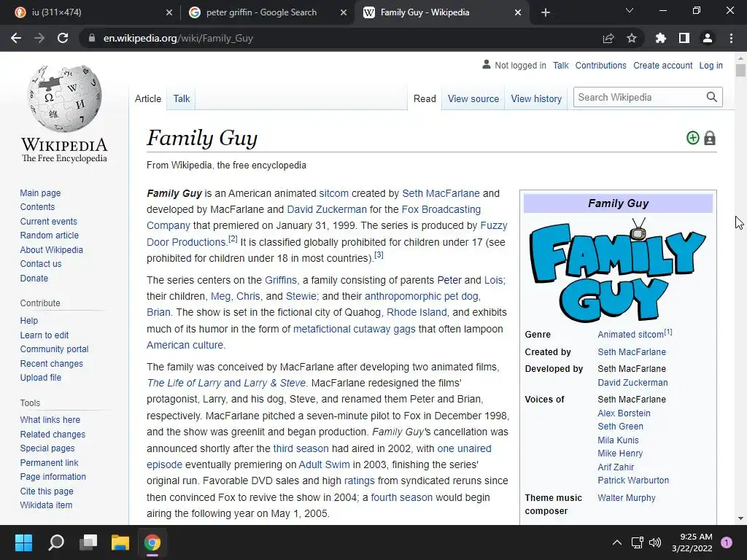The width and height of the screenshot is (747, 560).
Task: Open the Stewie character link
Action: tap(301, 296)
